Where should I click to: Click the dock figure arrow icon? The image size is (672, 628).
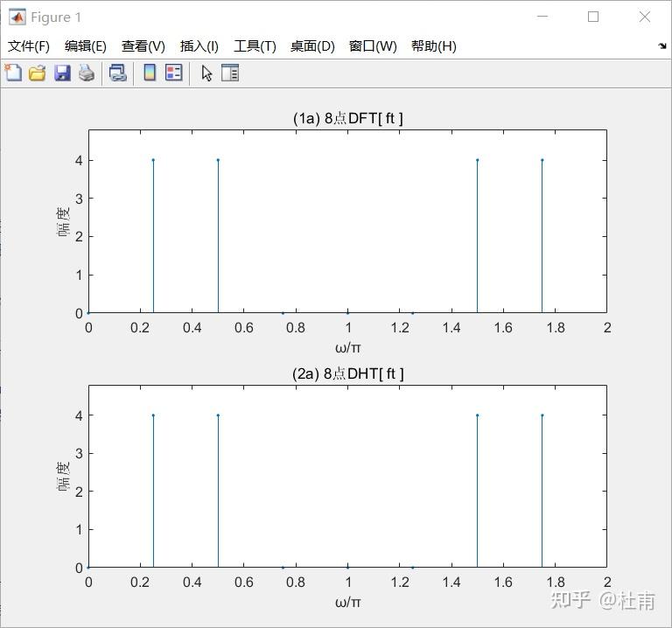click(x=662, y=45)
